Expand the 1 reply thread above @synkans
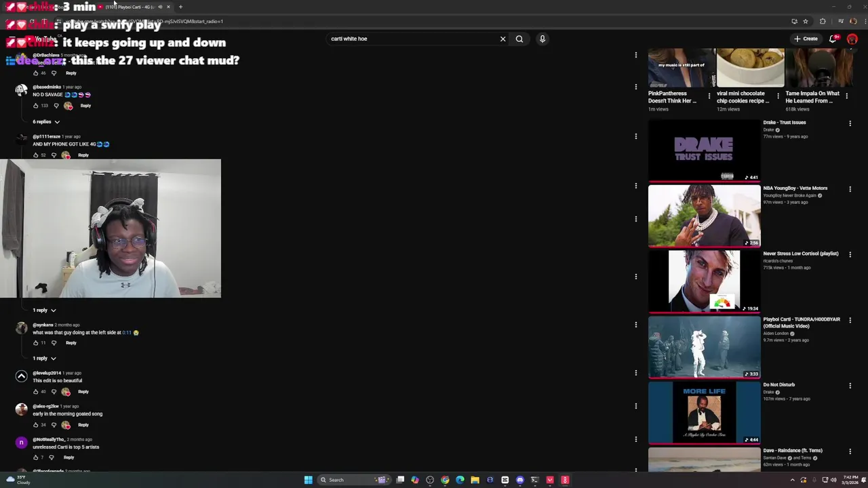The width and height of the screenshot is (868, 488). [44, 310]
